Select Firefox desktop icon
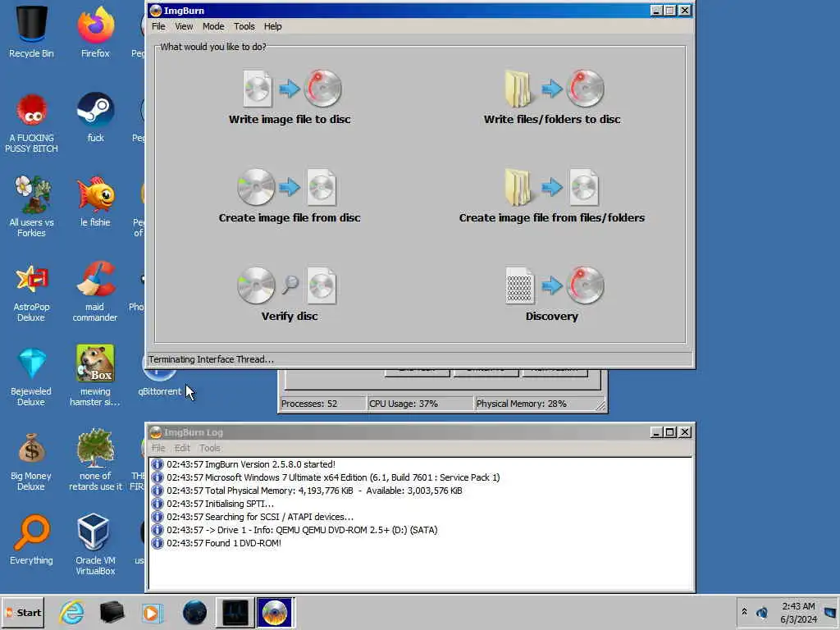 (x=95, y=31)
